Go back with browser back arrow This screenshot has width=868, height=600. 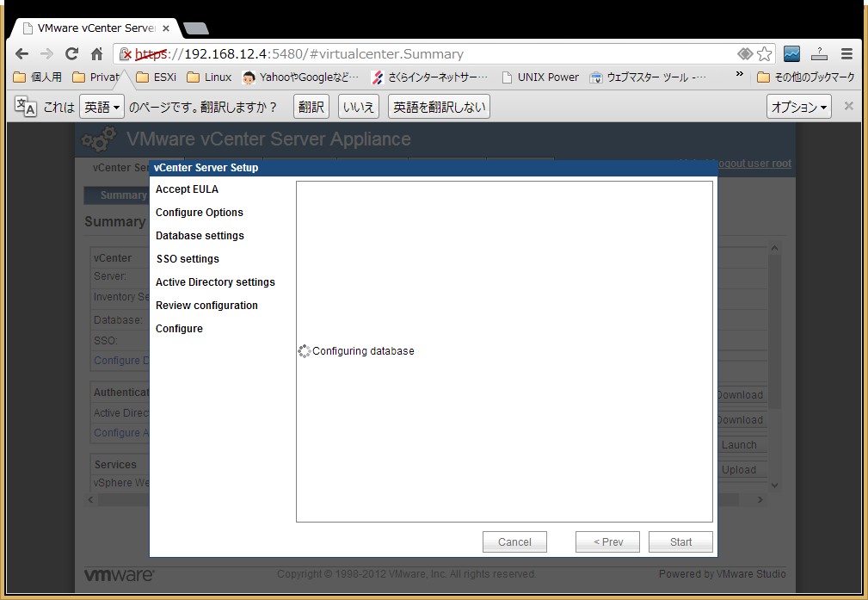tap(22, 53)
